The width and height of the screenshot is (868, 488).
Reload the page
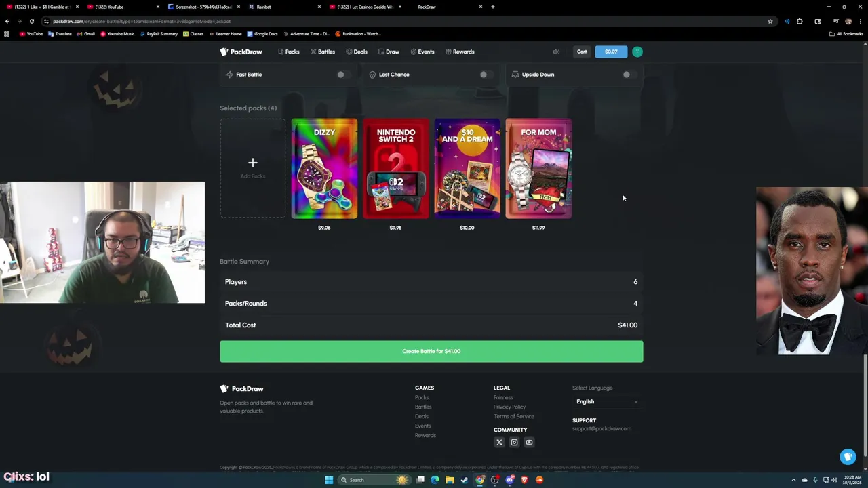[x=31, y=21]
